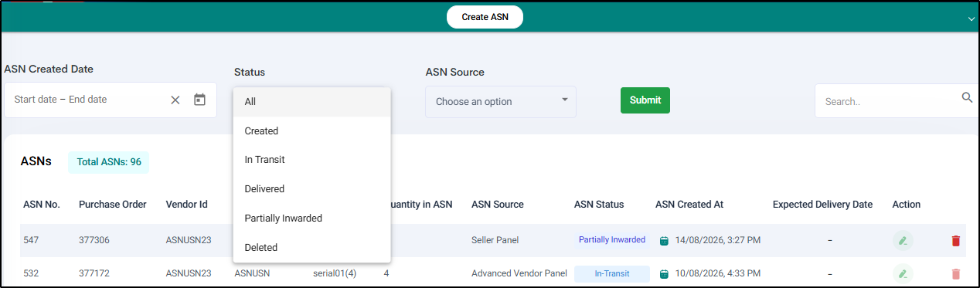Focus the Search input field
The height and width of the screenshot is (288, 980).
click(889, 101)
